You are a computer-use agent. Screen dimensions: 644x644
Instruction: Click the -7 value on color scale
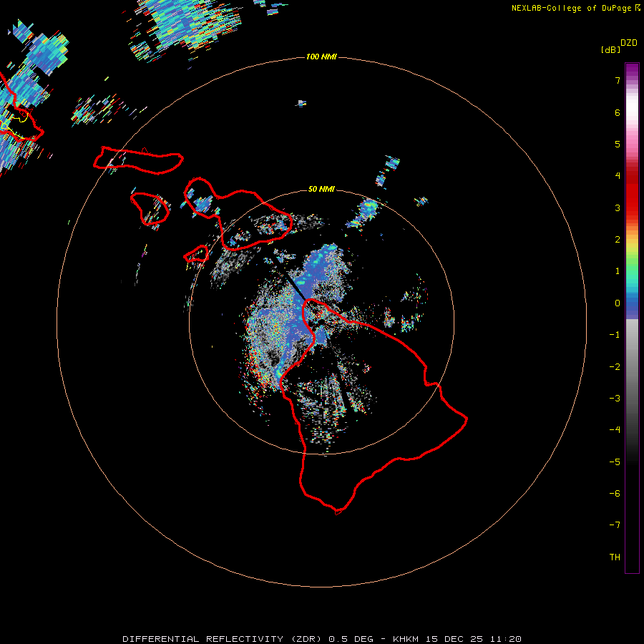coord(615,525)
